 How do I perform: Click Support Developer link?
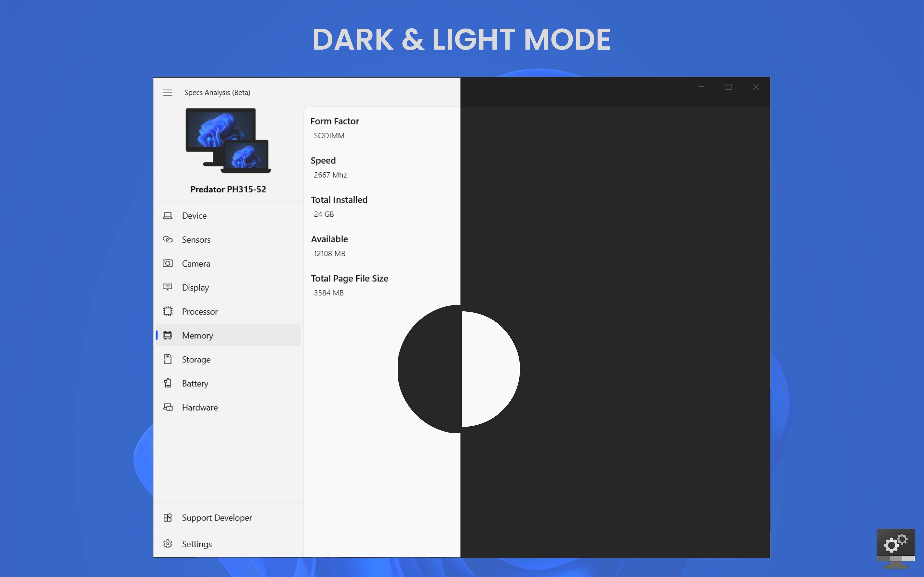click(x=217, y=518)
